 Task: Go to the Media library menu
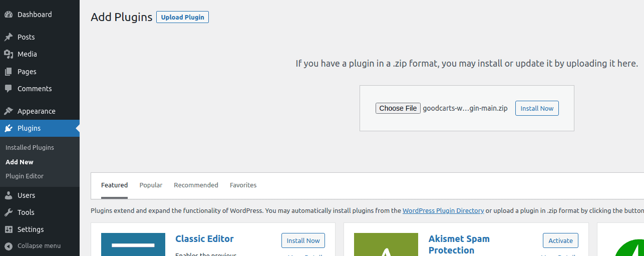pos(40,54)
